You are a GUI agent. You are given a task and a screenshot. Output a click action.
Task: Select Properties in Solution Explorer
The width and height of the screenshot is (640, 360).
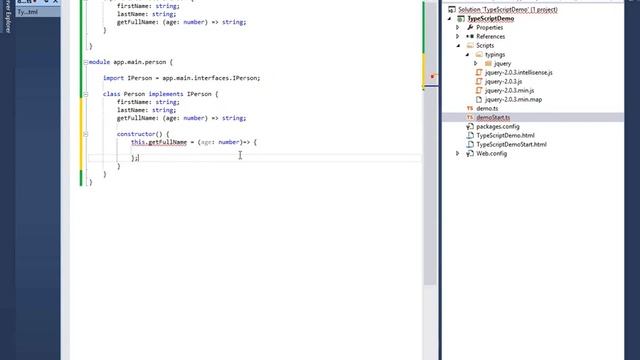point(489,28)
